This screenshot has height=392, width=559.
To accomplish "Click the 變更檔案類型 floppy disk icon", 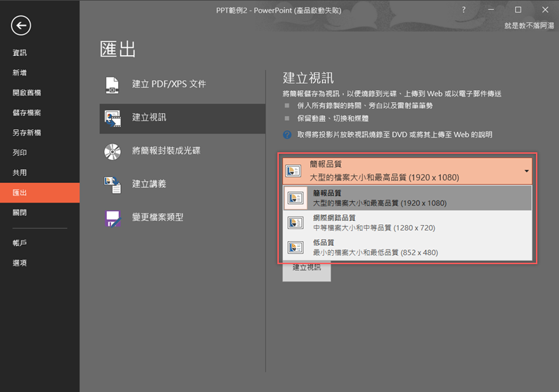I will (113, 218).
